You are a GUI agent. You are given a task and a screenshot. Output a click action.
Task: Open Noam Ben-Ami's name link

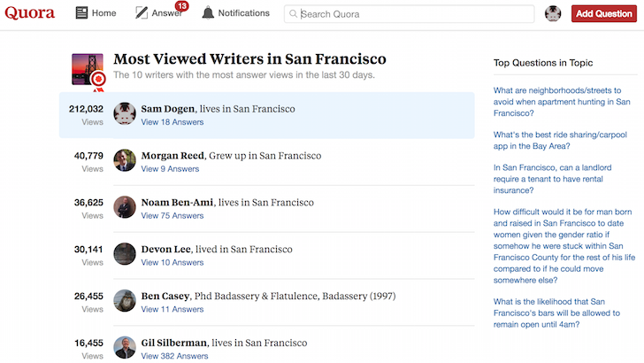click(177, 202)
